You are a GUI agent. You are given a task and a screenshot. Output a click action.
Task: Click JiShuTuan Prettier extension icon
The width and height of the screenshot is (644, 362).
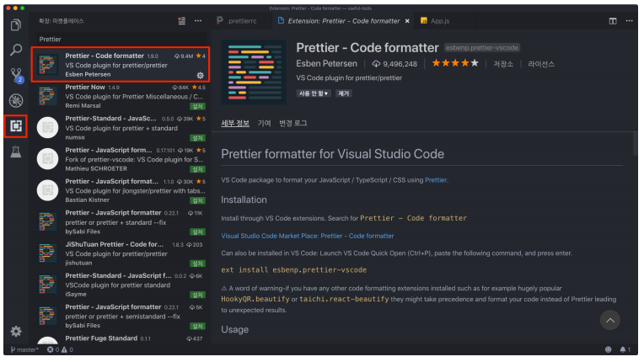click(x=48, y=253)
